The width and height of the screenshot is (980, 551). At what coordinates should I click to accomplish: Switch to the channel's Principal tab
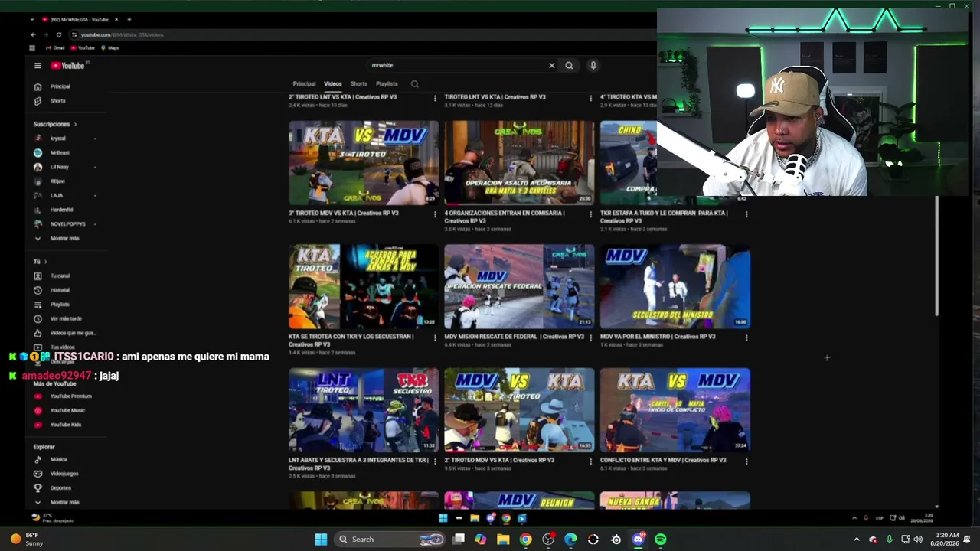[x=304, y=84]
